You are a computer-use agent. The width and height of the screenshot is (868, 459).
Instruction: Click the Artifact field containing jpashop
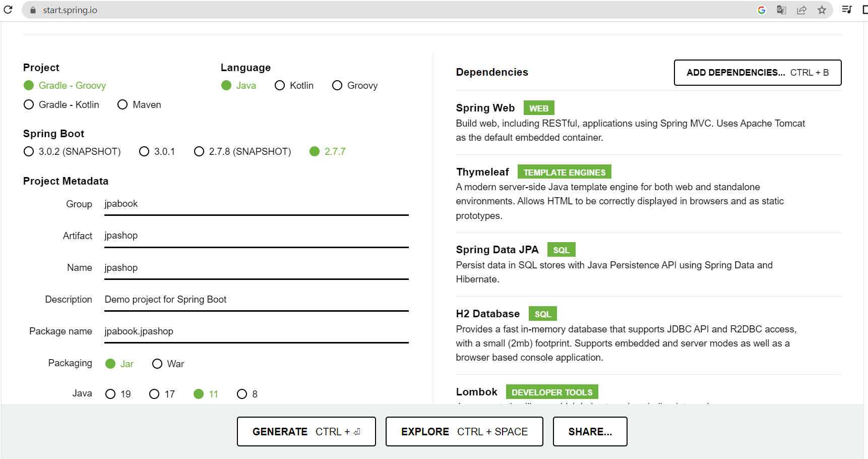257,236
